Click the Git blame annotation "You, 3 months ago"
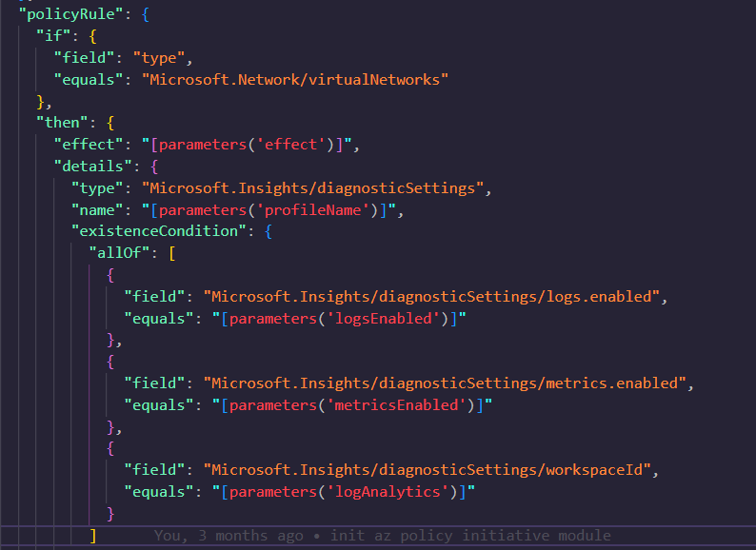This screenshot has width=756, height=550. click(229, 535)
